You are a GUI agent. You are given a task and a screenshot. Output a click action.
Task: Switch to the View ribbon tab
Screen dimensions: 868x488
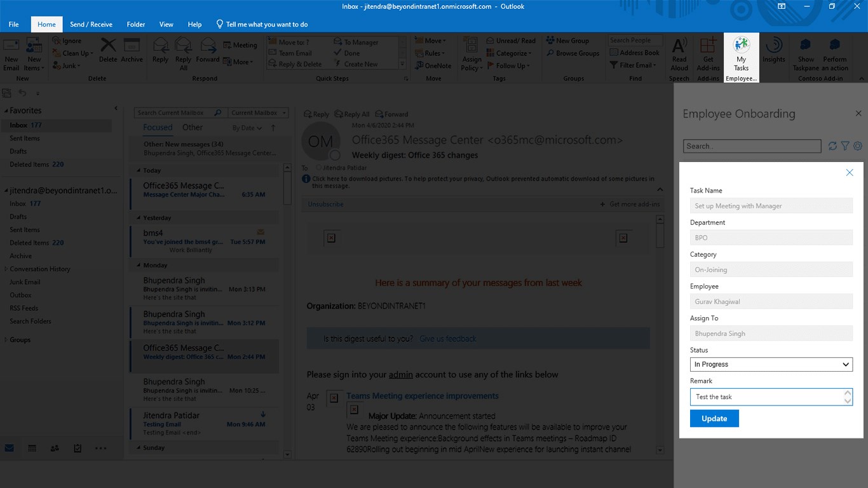[x=166, y=24]
